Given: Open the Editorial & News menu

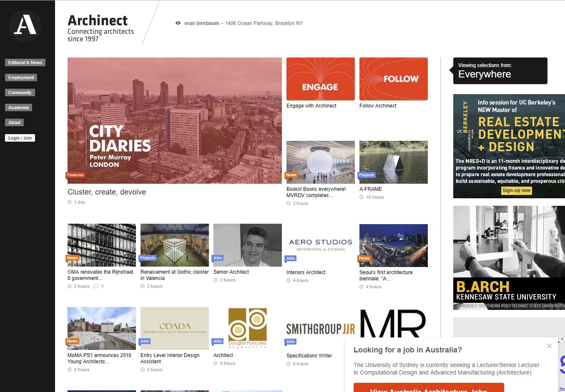Looking at the screenshot, I should coord(25,62).
